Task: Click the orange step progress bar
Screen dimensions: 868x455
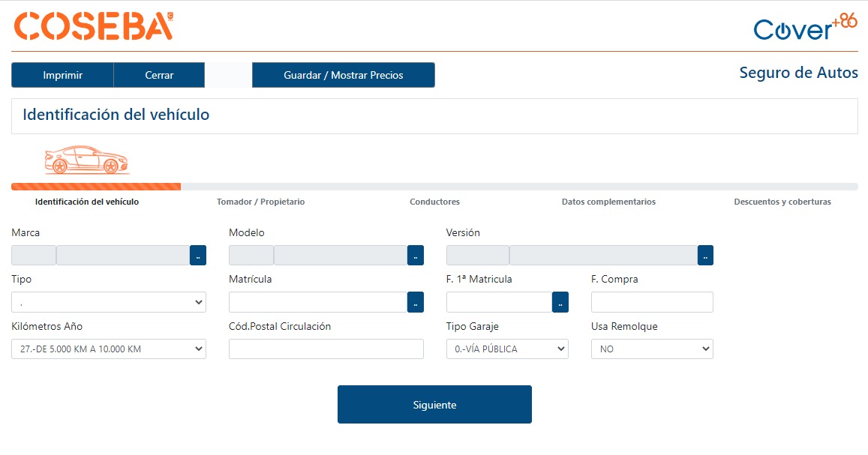Action: (96, 187)
